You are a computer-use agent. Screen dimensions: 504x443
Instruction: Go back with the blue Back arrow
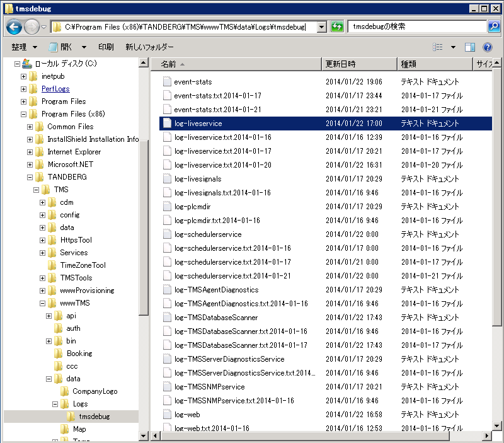click(14, 27)
